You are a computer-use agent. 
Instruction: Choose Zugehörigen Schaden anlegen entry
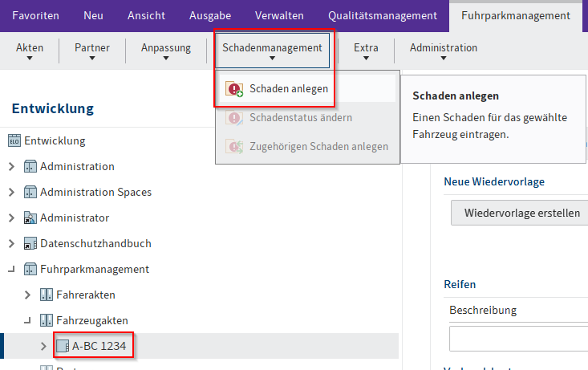(x=307, y=146)
